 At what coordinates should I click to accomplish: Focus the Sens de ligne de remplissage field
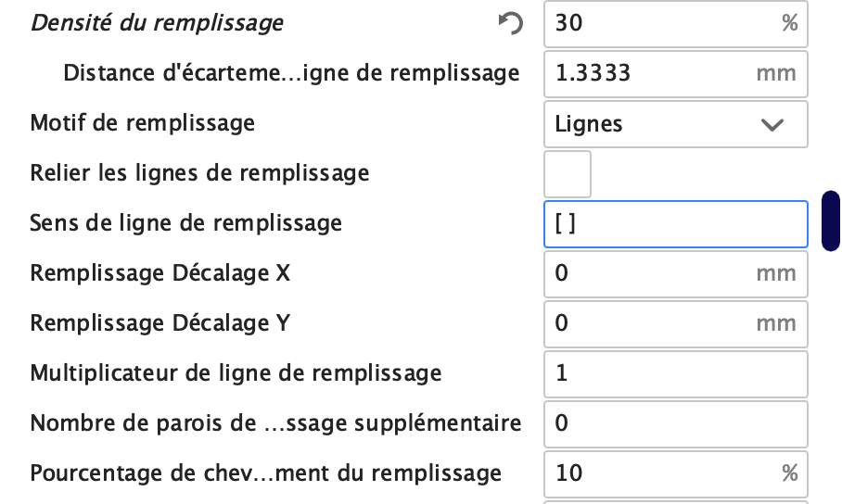(675, 224)
